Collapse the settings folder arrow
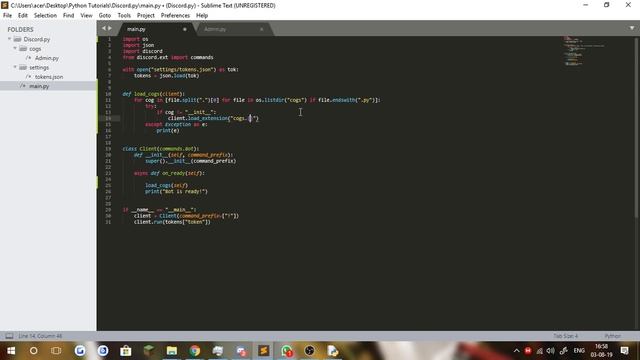The width and height of the screenshot is (640, 360). pos(15,67)
